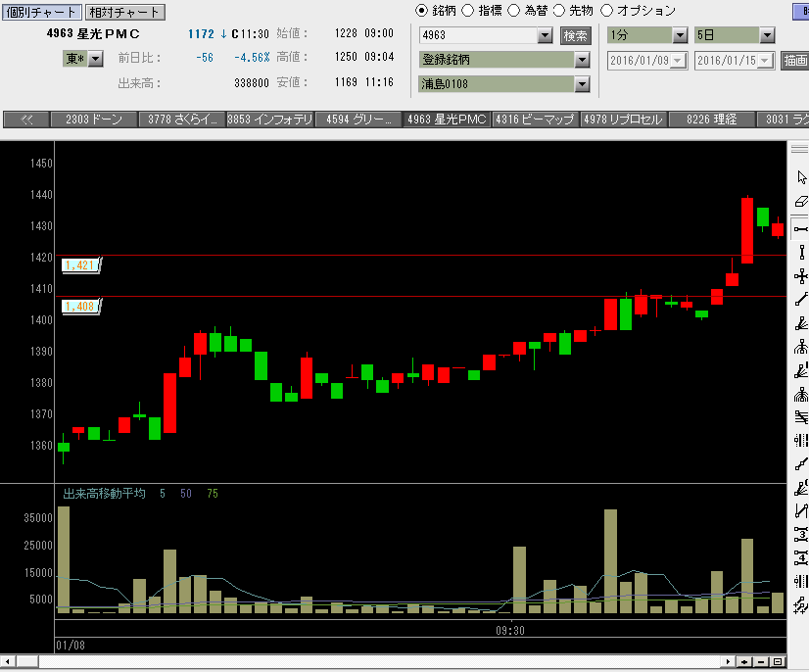Screen dimensions: 809x672
Task: Click the 描画 draw button
Action: point(794,61)
